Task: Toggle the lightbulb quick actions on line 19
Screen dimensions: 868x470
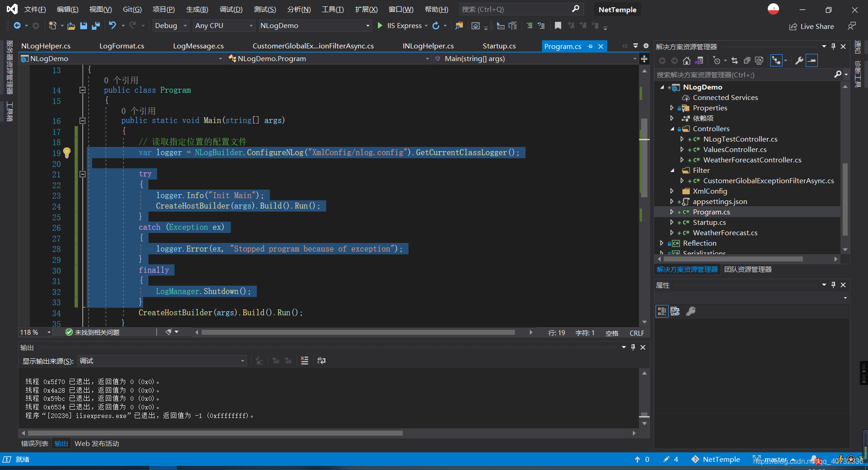Action: (x=67, y=153)
